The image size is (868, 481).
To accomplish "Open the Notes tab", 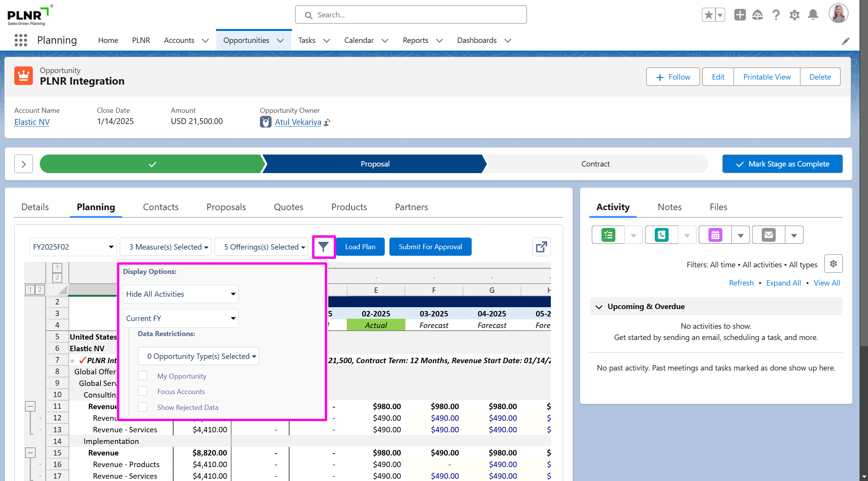I will click(669, 207).
